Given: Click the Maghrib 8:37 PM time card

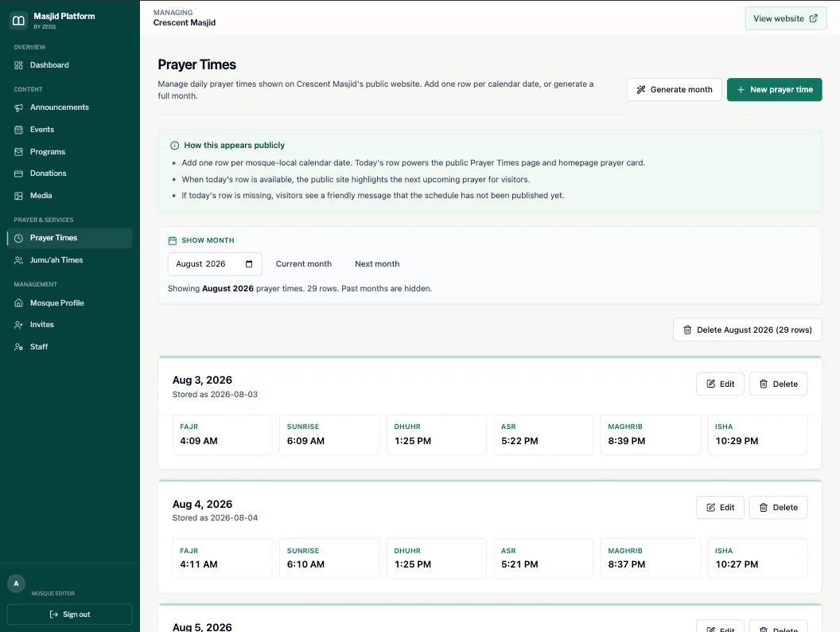Looking at the screenshot, I should (651, 559).
